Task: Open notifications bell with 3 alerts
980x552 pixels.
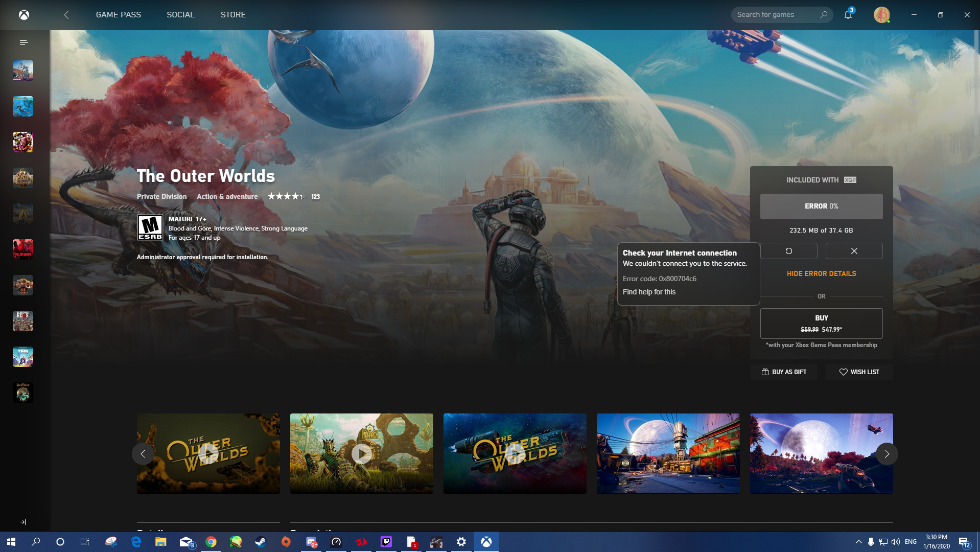Action: click(x=848, y=14)
